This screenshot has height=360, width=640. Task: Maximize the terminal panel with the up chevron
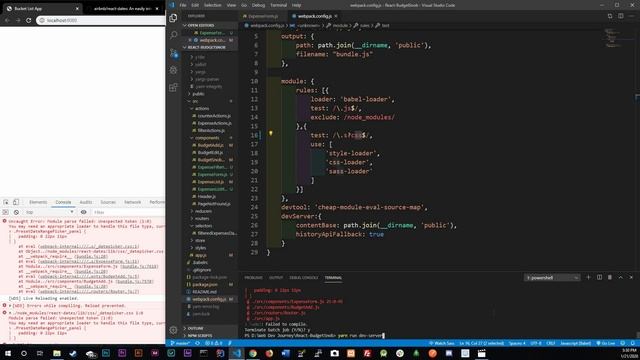pyautogui.click(x=620, y=277)
